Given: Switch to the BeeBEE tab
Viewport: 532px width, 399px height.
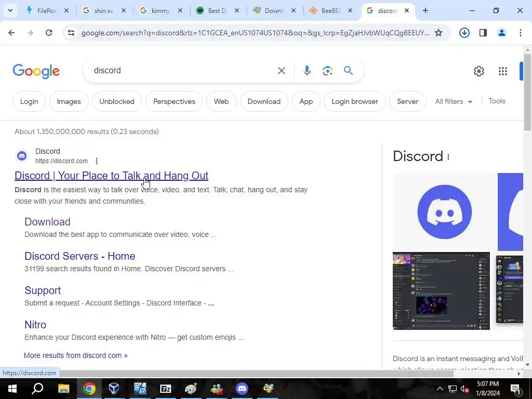Looking at the screenshot, I should point(331,10).
